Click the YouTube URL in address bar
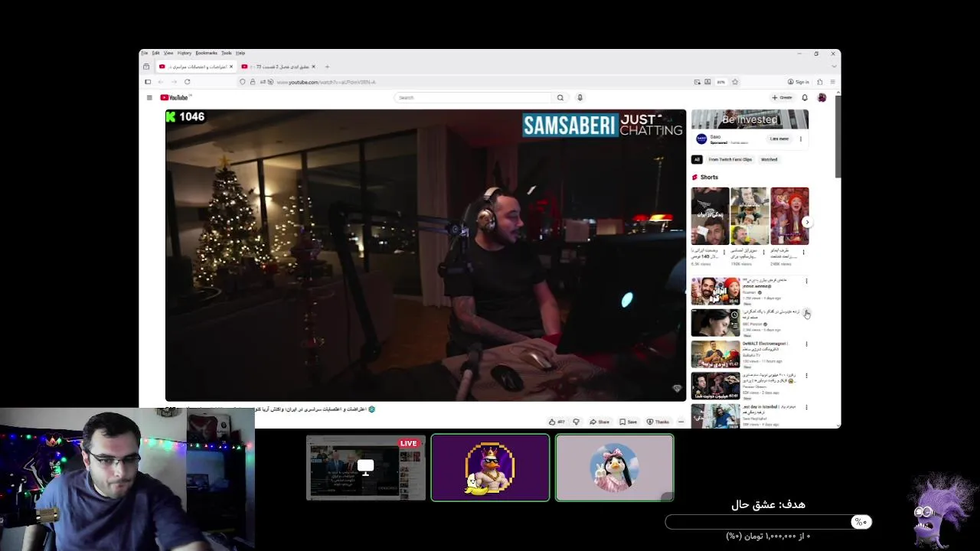 point(326,82)
